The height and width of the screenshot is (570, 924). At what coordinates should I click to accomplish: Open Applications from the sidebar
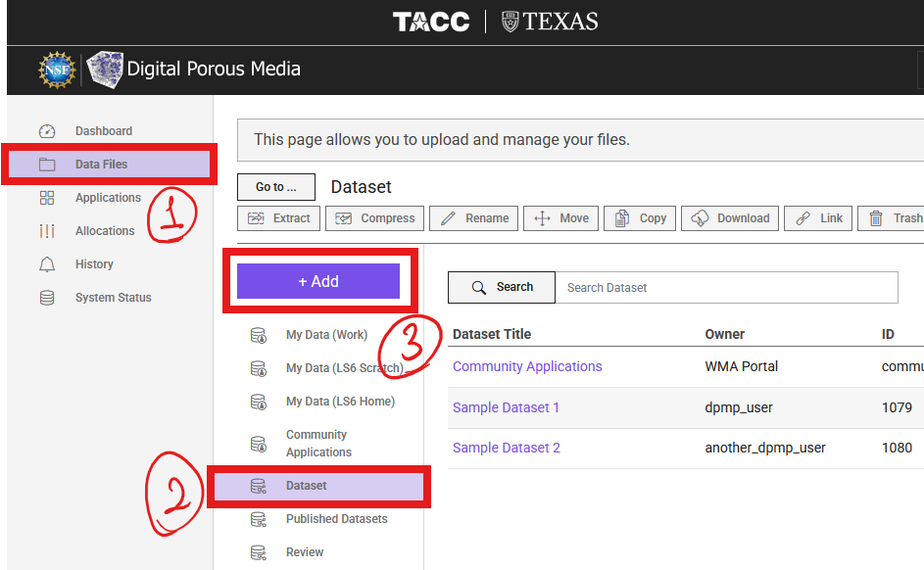click(108, 197)
